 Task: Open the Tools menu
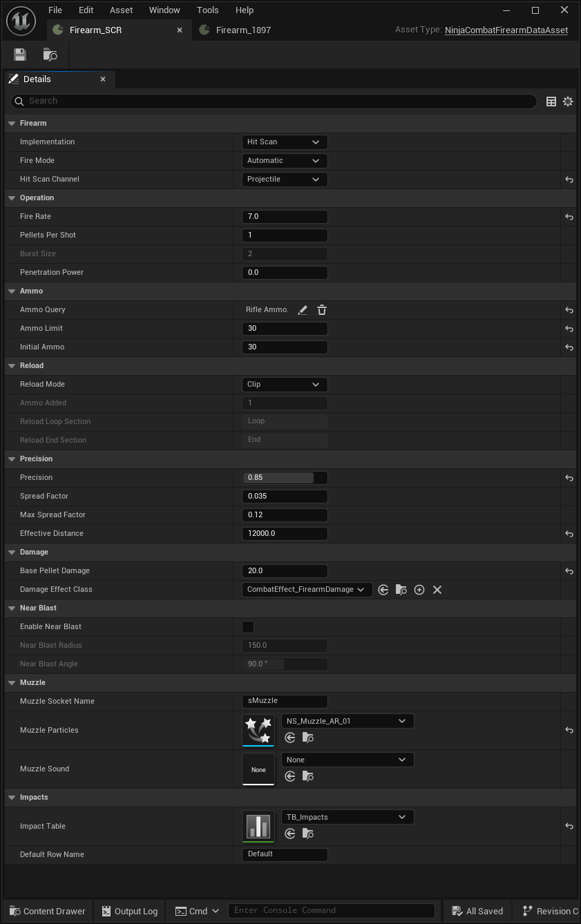208,10
